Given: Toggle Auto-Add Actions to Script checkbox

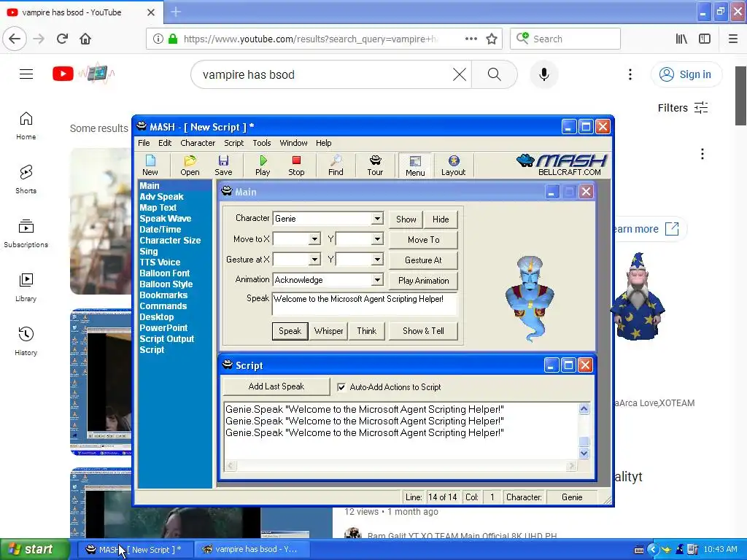Looking at the screenshot, I should (x=341, y=387).
